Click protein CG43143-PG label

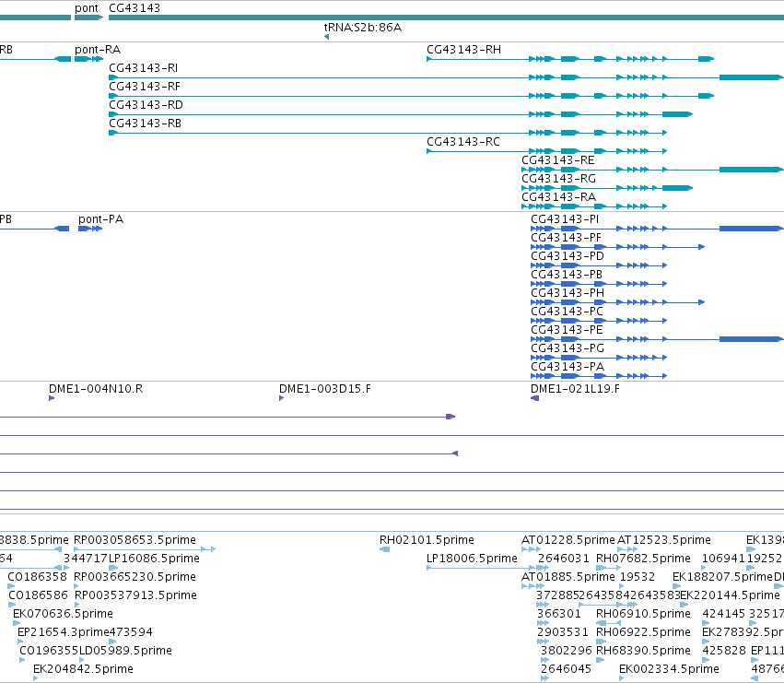[568, 348]
